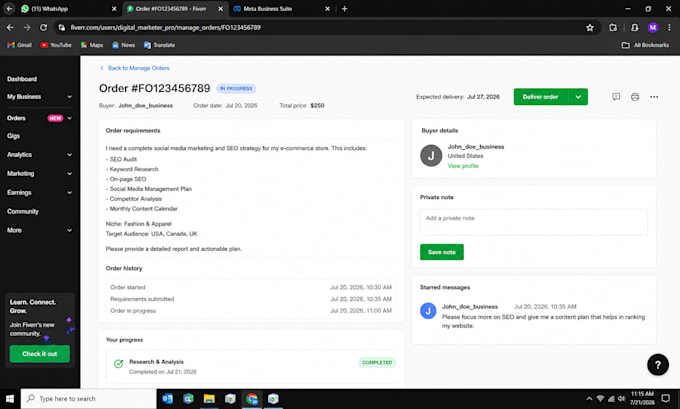This screenshot has height=409, width=680.
Task: Close the Fiverr order tab
Action: click(220, 9)
